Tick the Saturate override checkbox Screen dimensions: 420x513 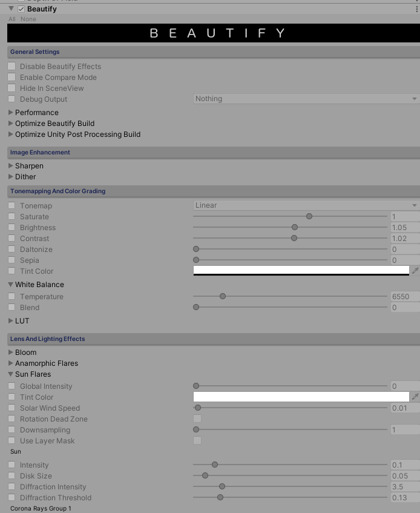click(x=11, y=216)
